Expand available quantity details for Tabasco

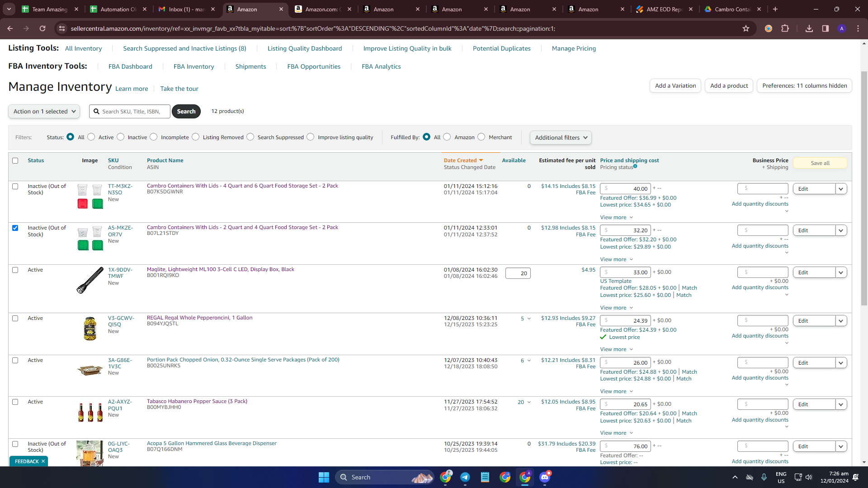(x=529, y=402)
